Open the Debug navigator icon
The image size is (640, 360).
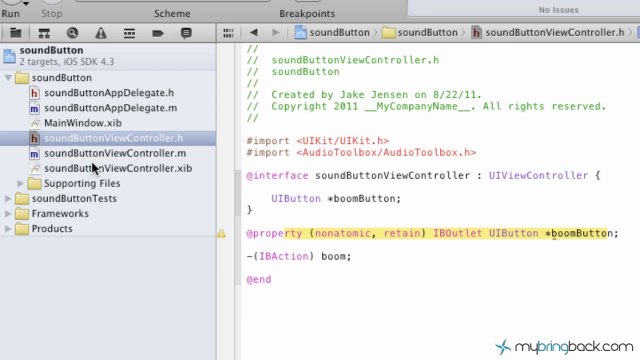(x=129, y=33)
